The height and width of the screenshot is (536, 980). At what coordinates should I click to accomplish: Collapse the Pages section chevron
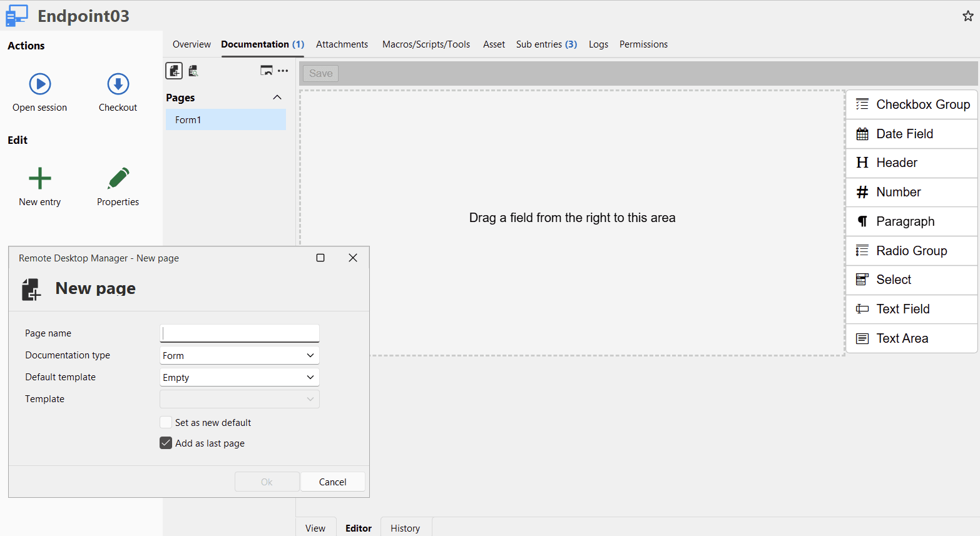point(277,98)
